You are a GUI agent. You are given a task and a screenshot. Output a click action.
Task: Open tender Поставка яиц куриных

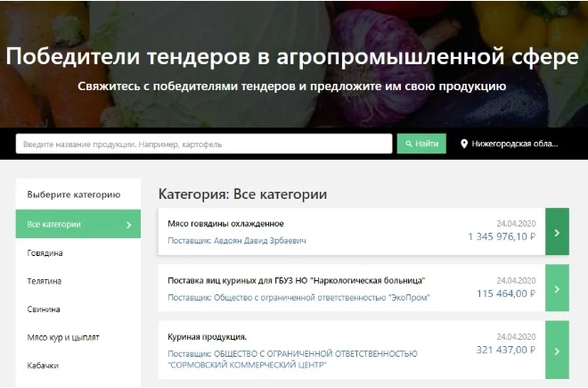point(297,281)
